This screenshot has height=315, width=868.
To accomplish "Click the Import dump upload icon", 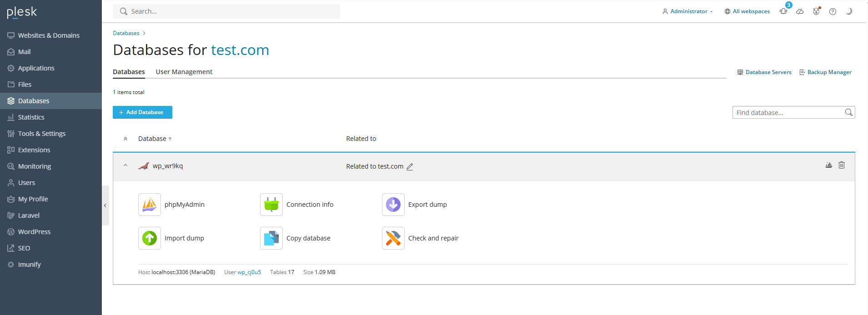I will pyautogui.click(x=150, y=238).
